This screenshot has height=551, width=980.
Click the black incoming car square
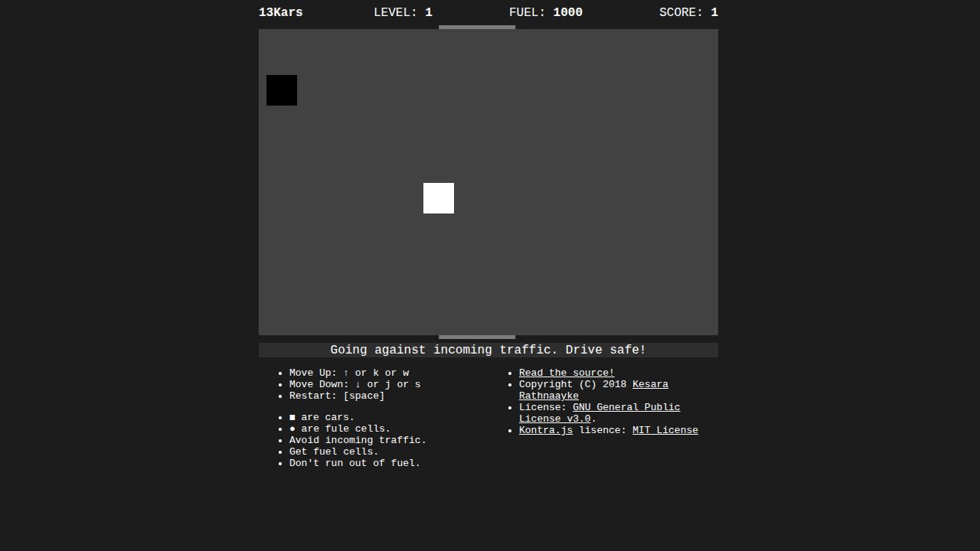[x=282, y=90]
